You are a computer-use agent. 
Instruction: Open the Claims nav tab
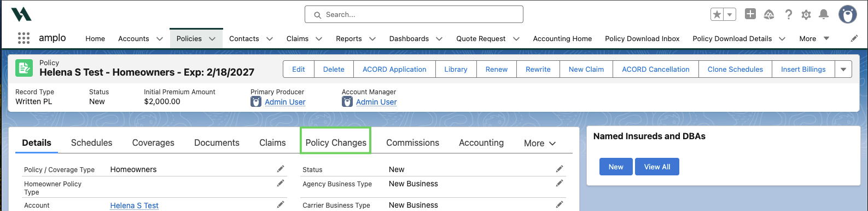click(298, 38)
